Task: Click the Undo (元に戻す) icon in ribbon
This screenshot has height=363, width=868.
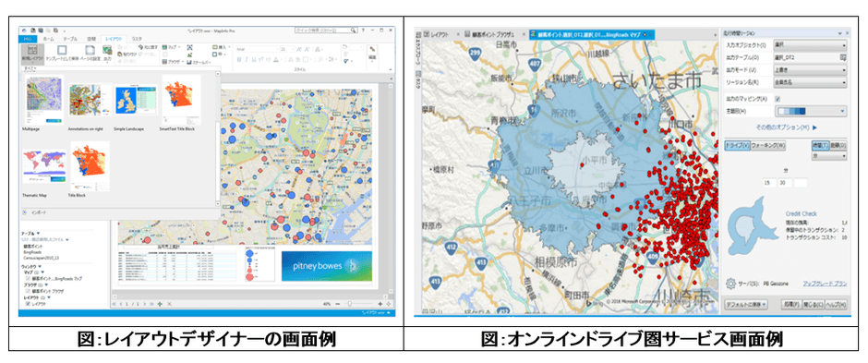Action: 140,47
